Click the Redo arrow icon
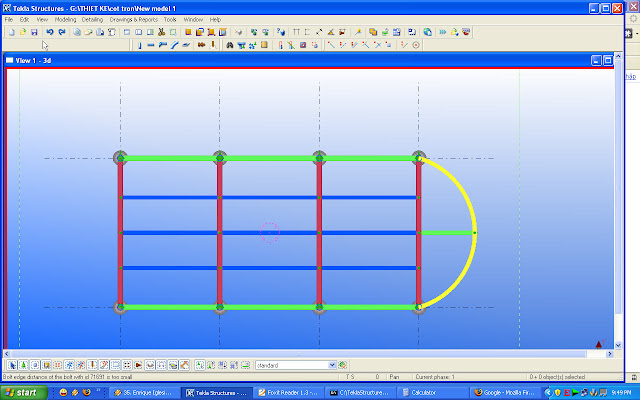The height and width of the screenshot is (400, 640). (x=60, y=32)
